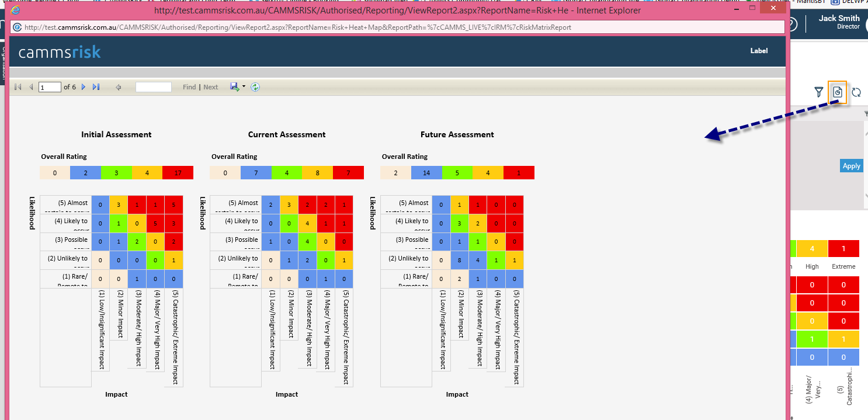Click the highlighted report icon in background window
The width and height of the screenshot is (868, 420).
point(838,92)
